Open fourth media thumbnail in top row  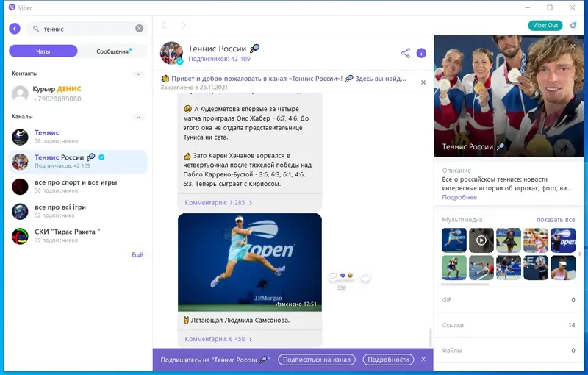click(x=536, y=240)
